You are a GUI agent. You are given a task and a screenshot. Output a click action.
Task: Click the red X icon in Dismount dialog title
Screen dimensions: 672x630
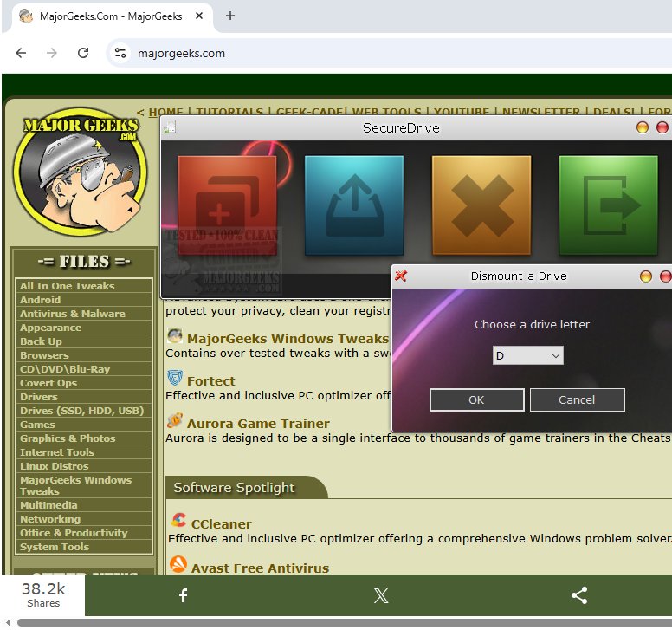[x=401, y=276]
